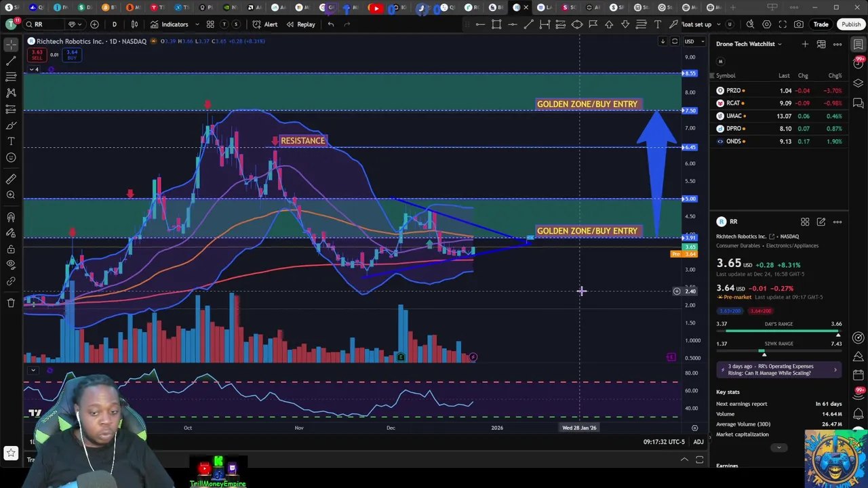Redo the chart action
868x488 pixels.
click(x=347, y=24)
